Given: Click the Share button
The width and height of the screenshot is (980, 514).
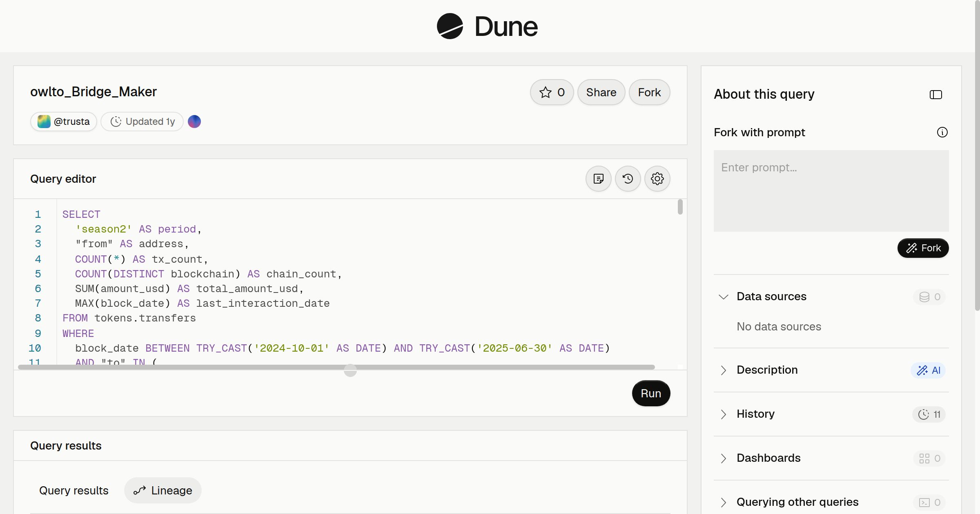Looking at the screenshot, I should coord(601,92).
